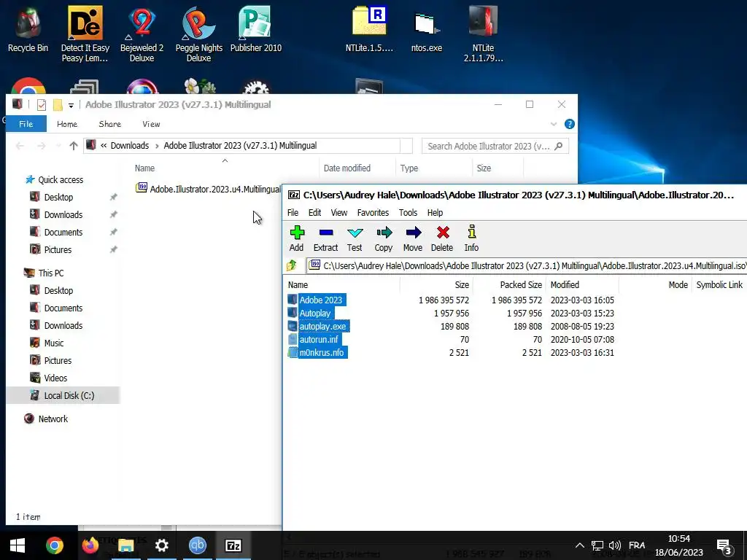747x560 pixels.
Task: Sort Explorer files by Date modified
Action: tap(347, 168)
